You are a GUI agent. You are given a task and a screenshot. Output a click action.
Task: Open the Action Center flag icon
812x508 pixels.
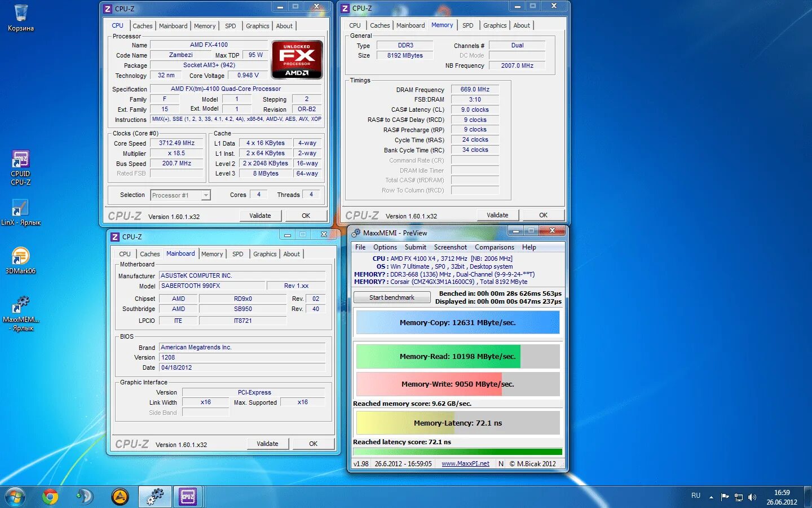[725, 497]
